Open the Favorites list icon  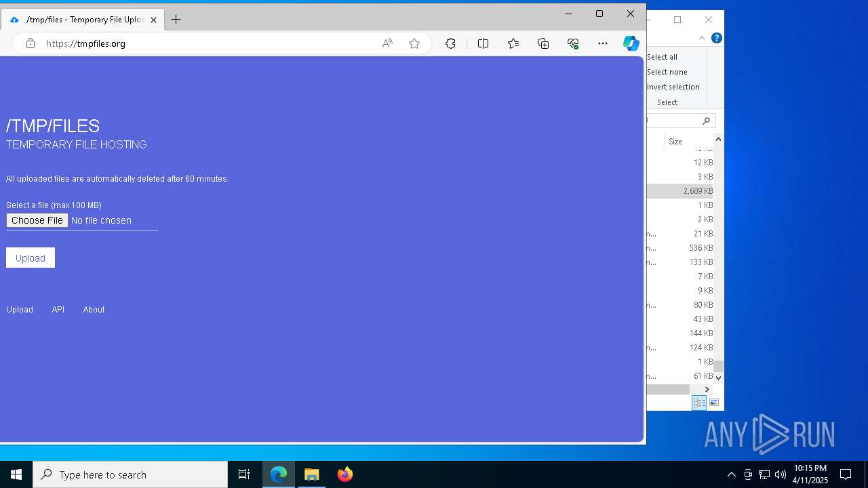coord(513,43)
